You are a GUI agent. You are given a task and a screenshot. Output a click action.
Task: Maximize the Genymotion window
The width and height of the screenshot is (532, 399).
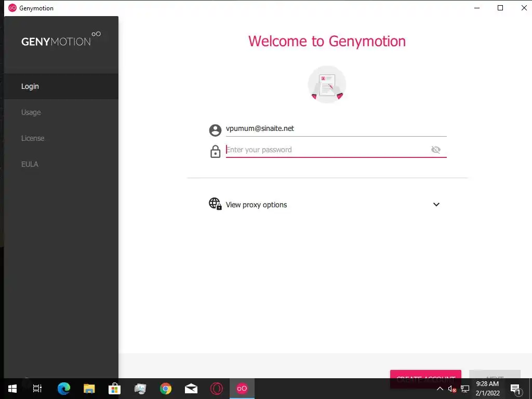coord(500,8)
